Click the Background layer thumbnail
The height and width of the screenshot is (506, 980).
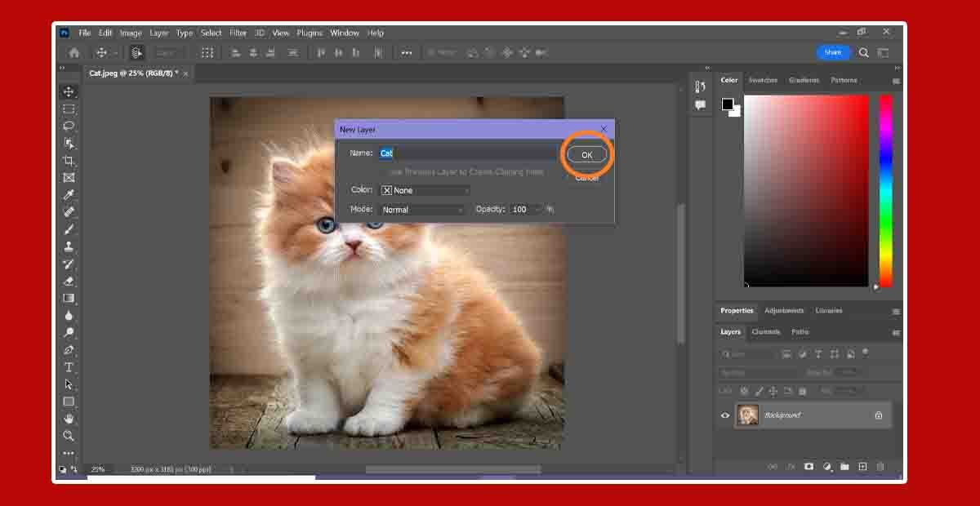[747, 415]
